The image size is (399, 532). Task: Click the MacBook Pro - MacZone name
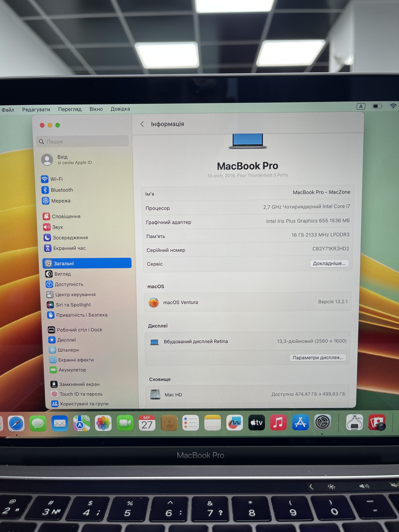pos(321,192)
